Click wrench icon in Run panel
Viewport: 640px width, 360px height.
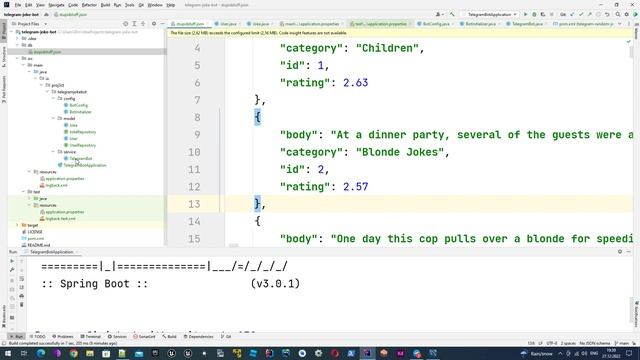(x=12, y=270)
